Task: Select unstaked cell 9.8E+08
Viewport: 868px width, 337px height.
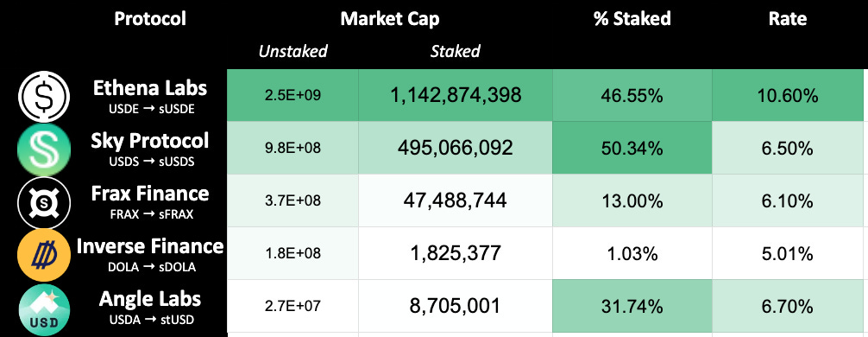Action: point(292,148)
